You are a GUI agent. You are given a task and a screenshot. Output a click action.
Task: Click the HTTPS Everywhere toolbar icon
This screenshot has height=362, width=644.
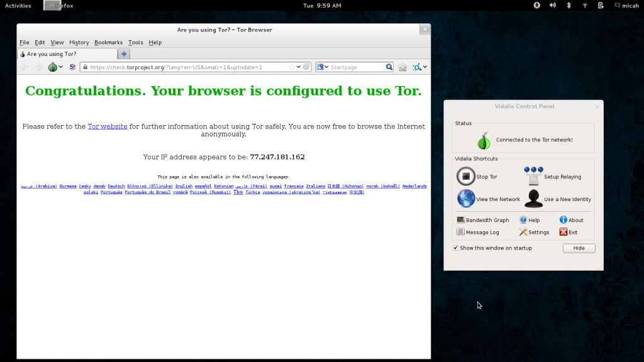(417, 67)
